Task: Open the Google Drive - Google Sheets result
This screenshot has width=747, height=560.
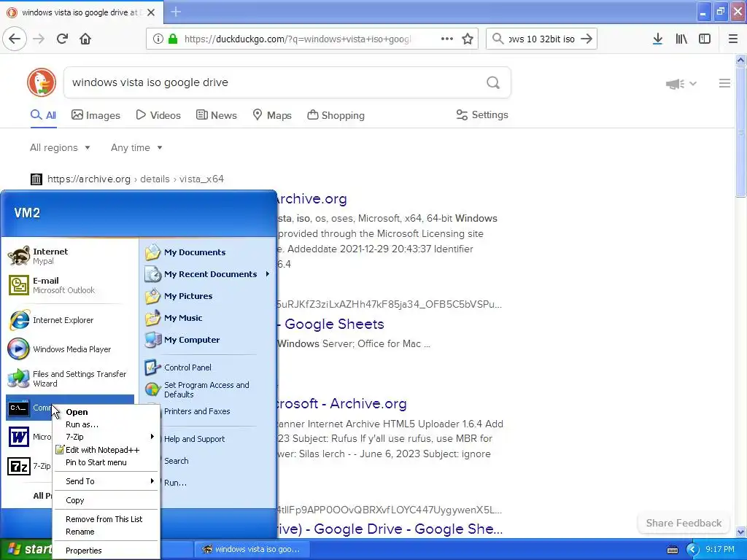Action: [x=390, y=529]
